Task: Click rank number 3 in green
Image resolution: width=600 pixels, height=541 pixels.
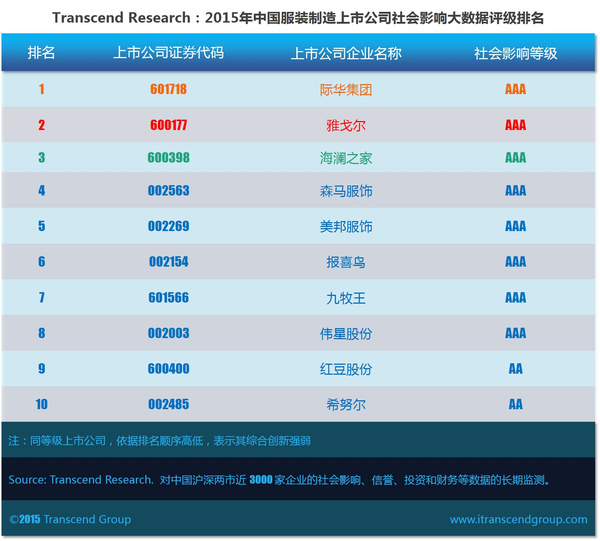Action: coord(41,157)
